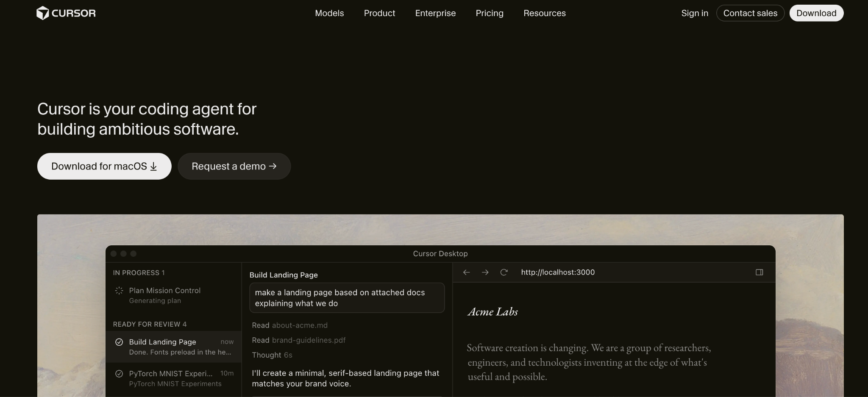Image resolution: width=868 pixels, height=397 pixels.
Task: Click the READY FOR REVIEW 4 header
Action: (x=150, y=324)
